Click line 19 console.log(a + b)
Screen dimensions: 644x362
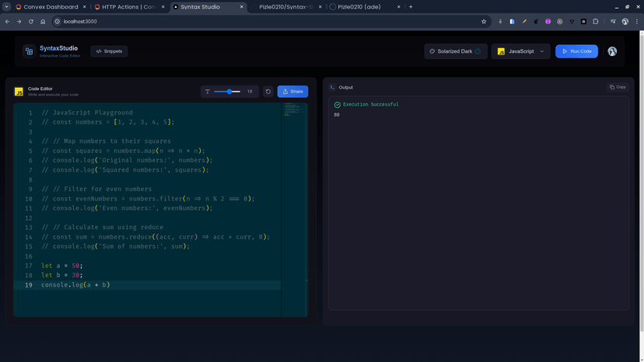(x=75, y=285)
